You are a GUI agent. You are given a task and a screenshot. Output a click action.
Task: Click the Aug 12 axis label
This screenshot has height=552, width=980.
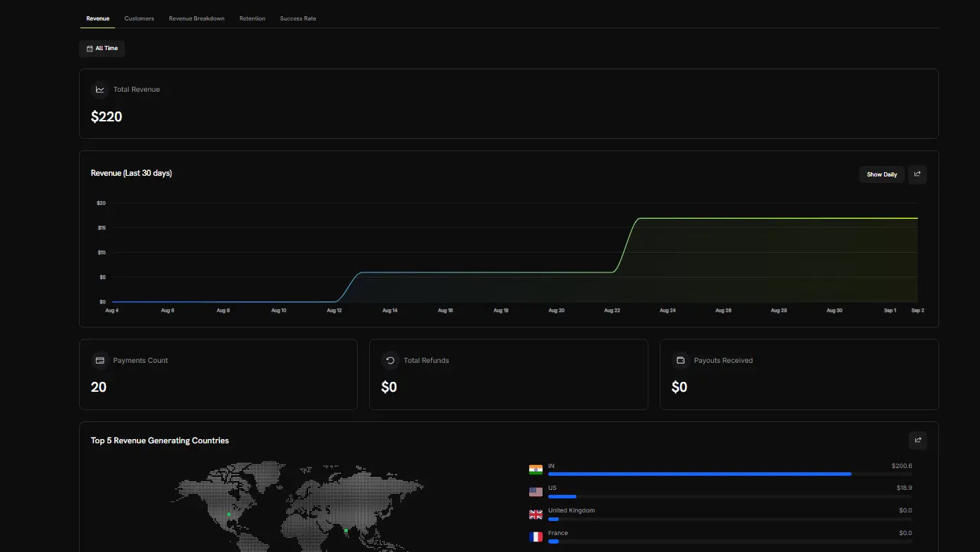(334, 311)
